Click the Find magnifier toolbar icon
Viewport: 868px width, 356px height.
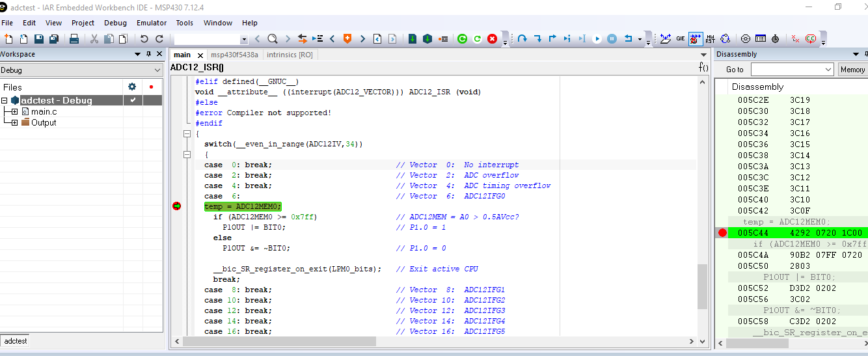(273, 39)
